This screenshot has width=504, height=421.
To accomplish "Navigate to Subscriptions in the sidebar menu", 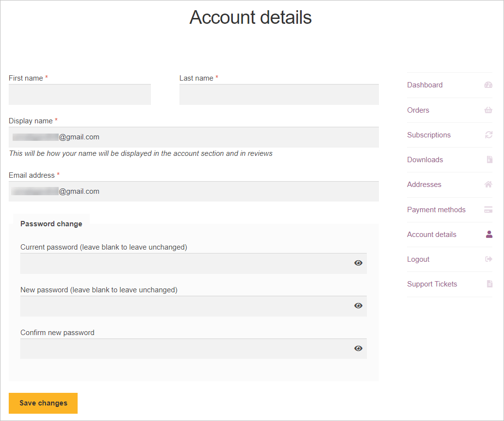I will (x=429, y=135).
